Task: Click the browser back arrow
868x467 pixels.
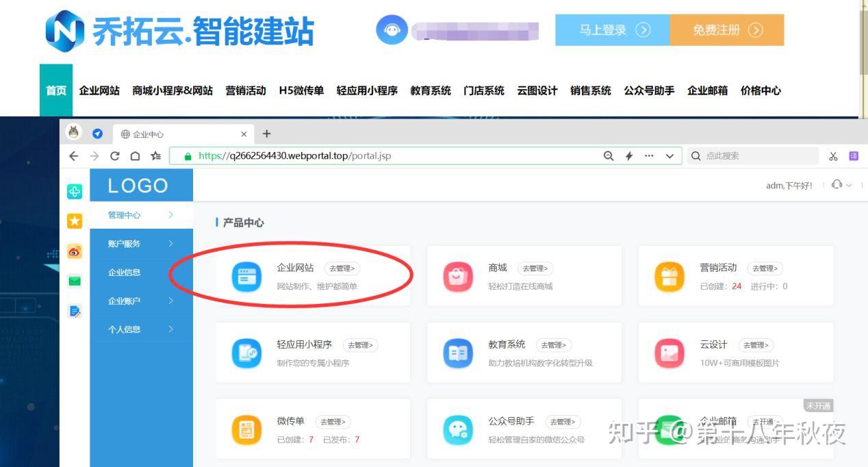Action: [x=74, y=156]
